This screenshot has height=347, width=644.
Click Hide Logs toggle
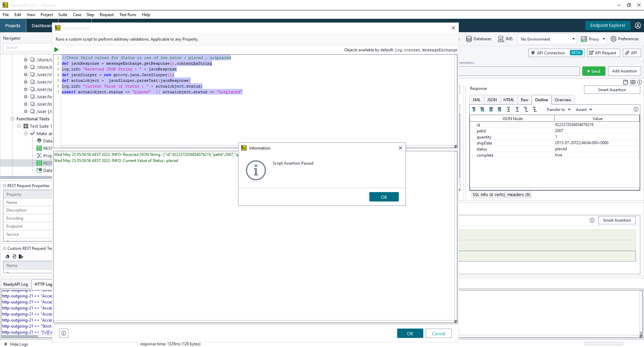point(16,344)
